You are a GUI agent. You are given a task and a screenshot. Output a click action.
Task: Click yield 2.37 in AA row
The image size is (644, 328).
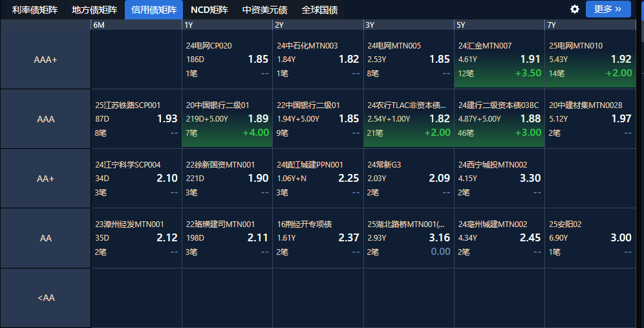(349, 238)
